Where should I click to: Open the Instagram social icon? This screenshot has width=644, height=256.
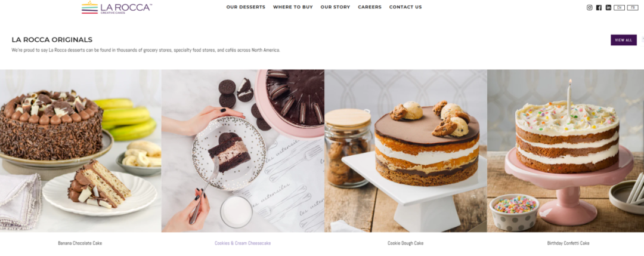pyautogui.click(x=589, y=7)
